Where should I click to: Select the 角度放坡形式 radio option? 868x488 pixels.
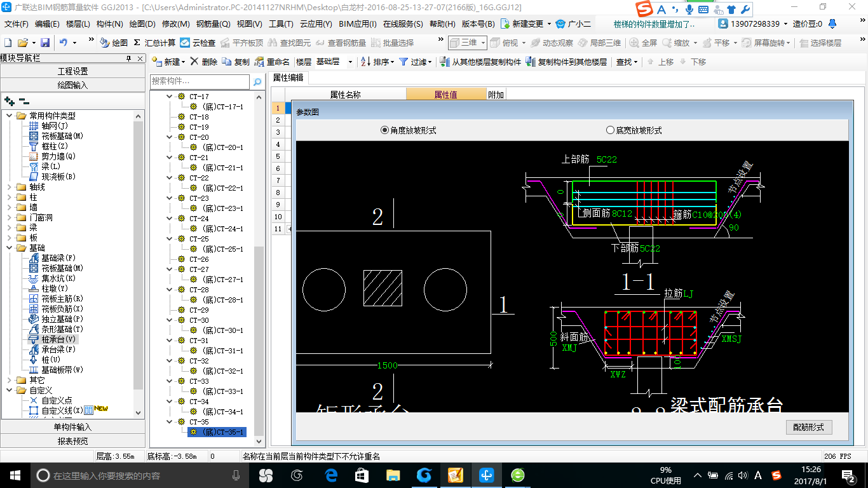[409, 130]
